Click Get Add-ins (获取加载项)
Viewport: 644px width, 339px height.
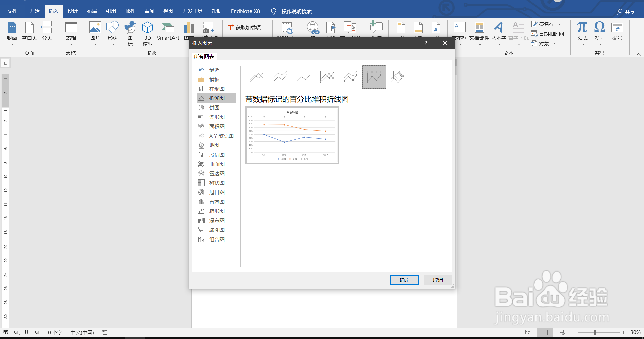pyautogui.click(x=244, y=27)
